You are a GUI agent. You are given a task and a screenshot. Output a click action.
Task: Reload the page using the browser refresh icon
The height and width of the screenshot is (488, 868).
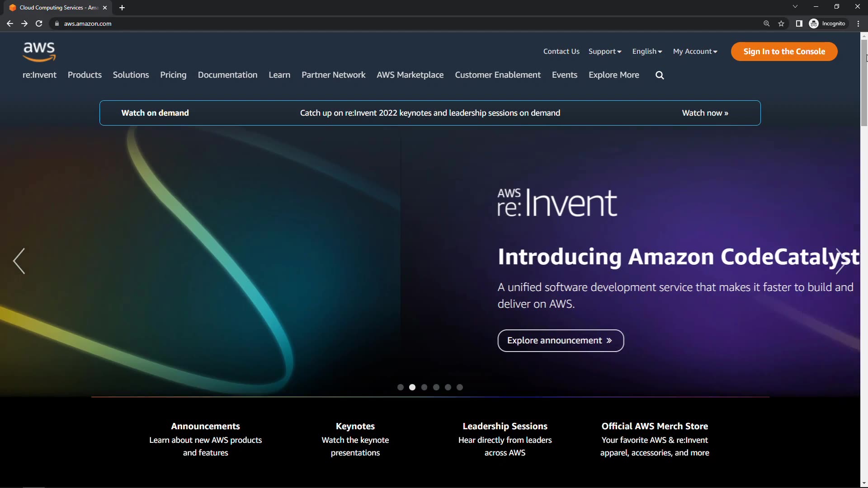[39, 23]
